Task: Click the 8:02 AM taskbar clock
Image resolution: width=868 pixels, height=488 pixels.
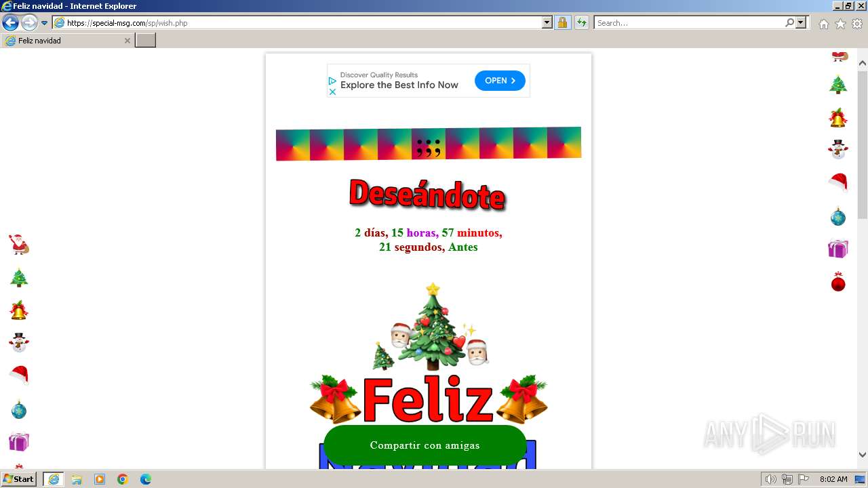Action: (x=833, y=479)
